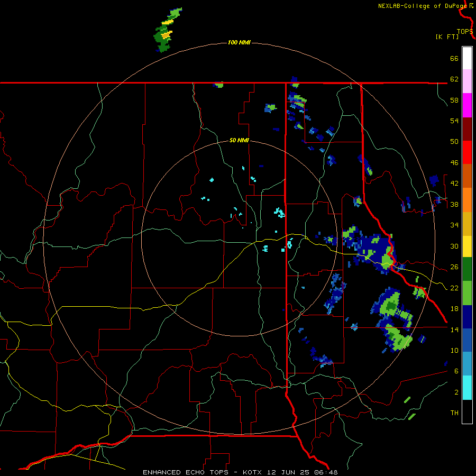Click the 18 legend value
This screenshot has width=476, height=476.
tap(454, 309)
